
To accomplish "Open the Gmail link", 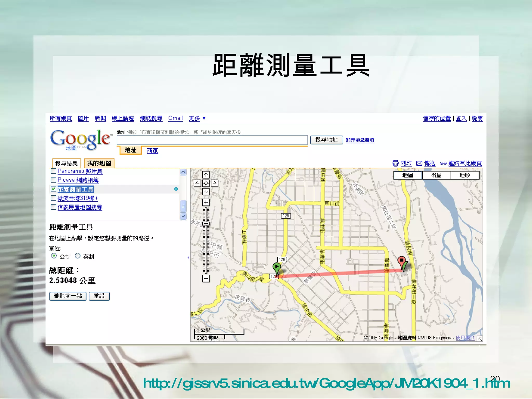I will point(176,118).
